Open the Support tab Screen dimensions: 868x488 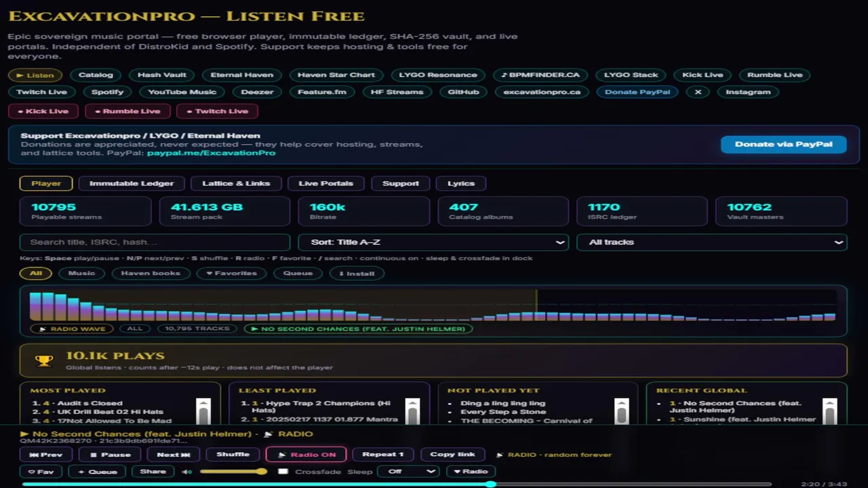coord(401,184)
